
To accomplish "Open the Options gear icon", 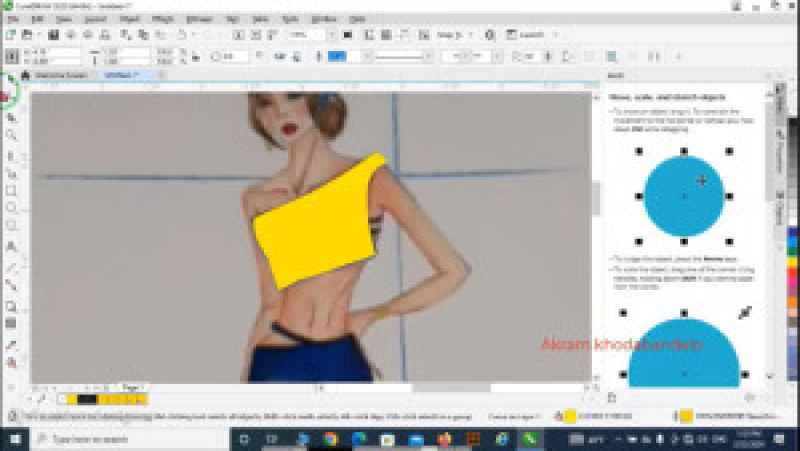I will (x=490, y=35).
